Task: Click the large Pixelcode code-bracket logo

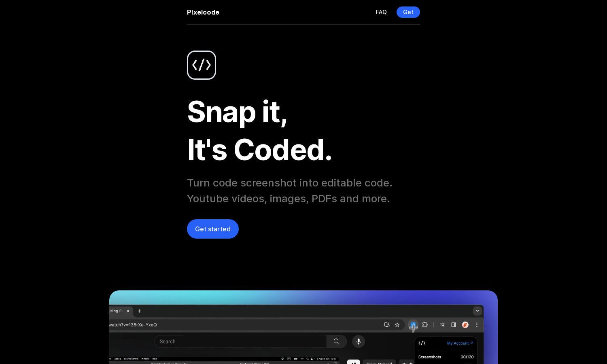Action: (202, 65)
